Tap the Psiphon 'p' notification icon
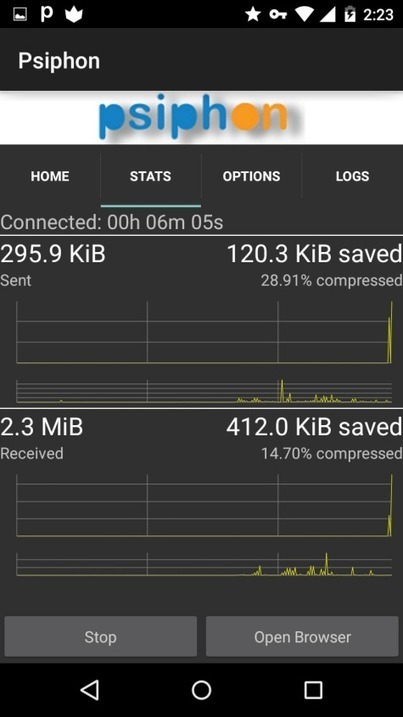The image size is (403, 717). click(47, 14)
